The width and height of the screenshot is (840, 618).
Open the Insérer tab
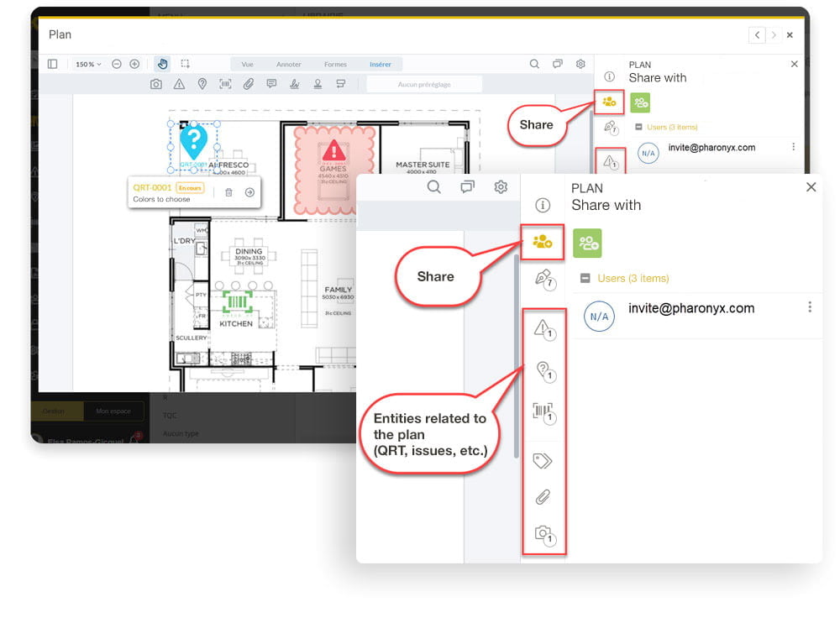click(381, 65)
